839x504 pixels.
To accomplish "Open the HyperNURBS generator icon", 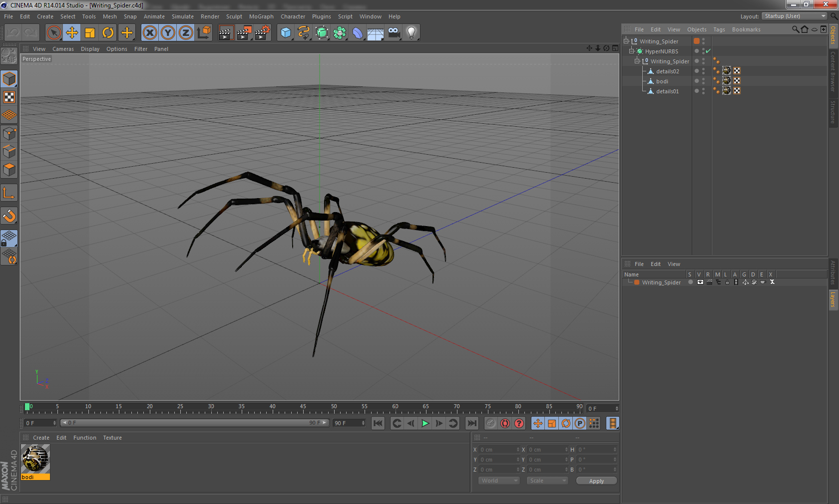I will tap(322, 33).
